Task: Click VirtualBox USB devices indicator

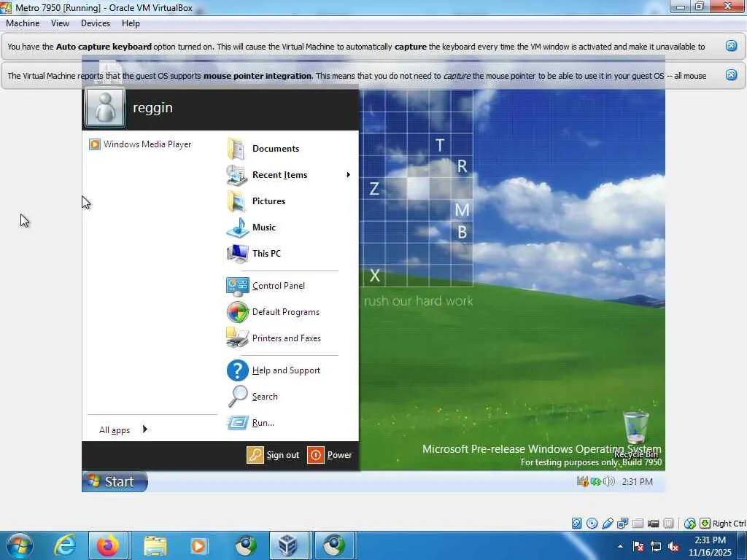Action: 608,524
